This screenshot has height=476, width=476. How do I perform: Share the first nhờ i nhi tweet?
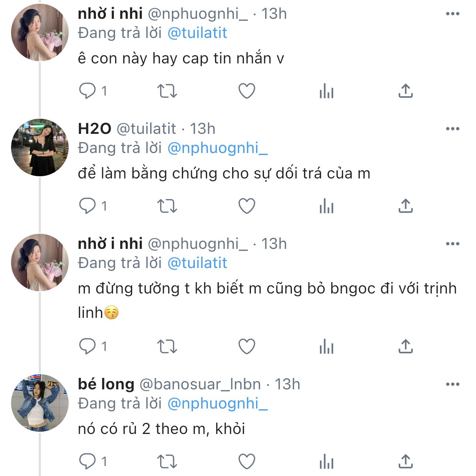[x=406, y=91]
